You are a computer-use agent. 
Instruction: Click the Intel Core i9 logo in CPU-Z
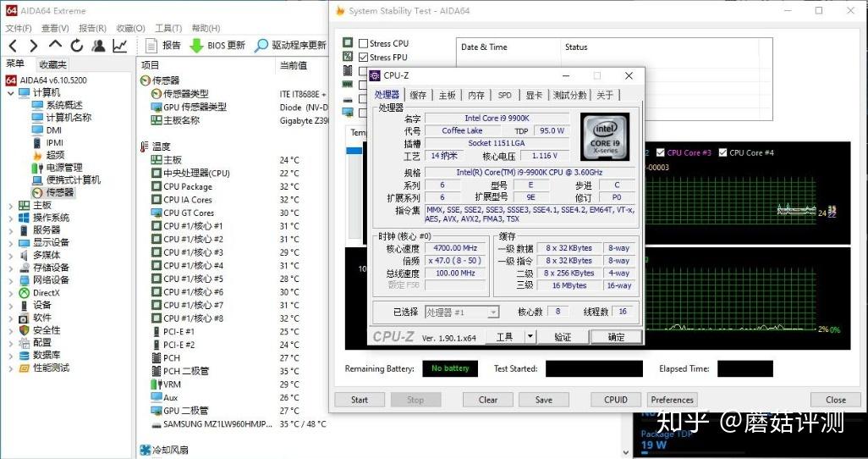605,137
